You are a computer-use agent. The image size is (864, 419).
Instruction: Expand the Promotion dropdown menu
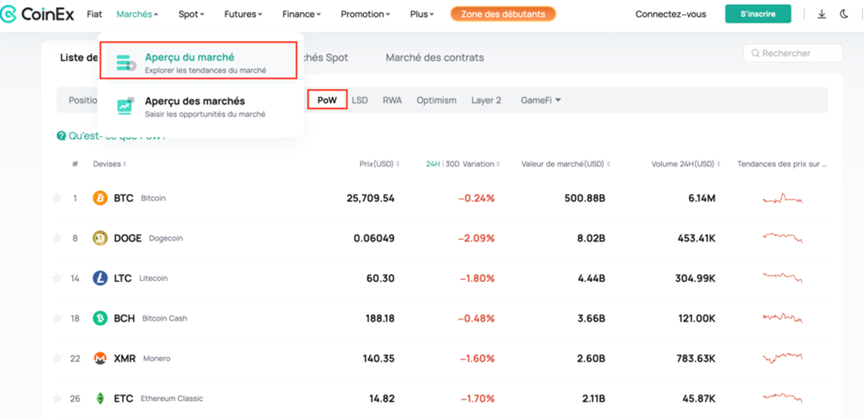tap(365, 14)
